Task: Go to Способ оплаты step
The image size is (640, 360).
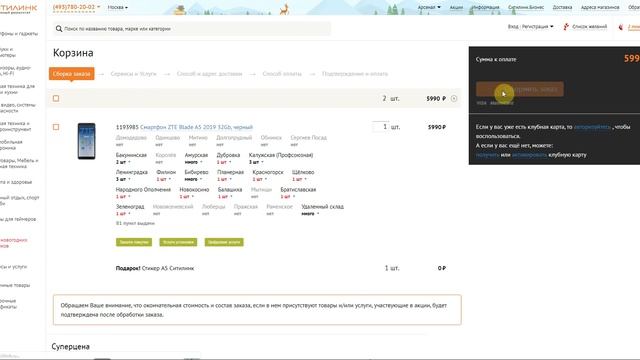Action: (282, 74)
